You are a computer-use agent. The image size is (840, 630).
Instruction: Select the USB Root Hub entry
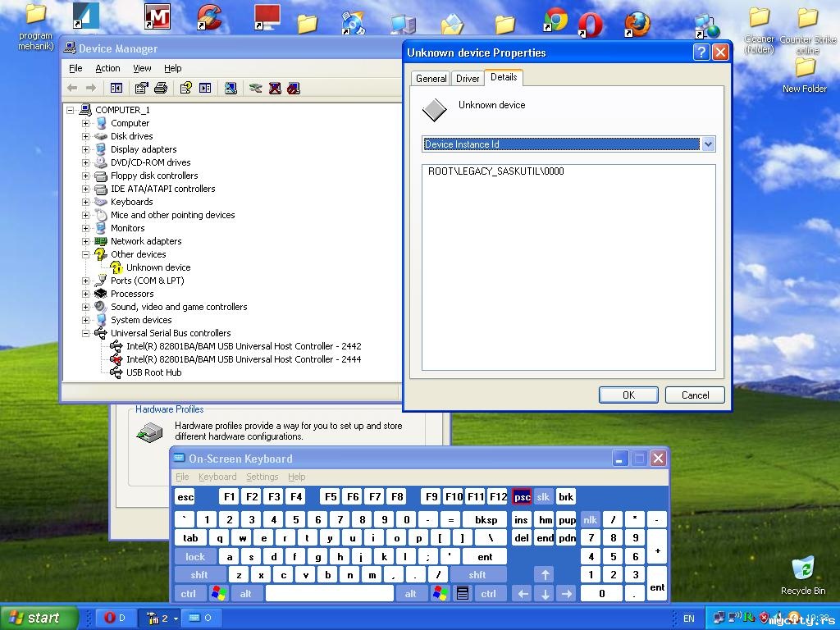153,373
